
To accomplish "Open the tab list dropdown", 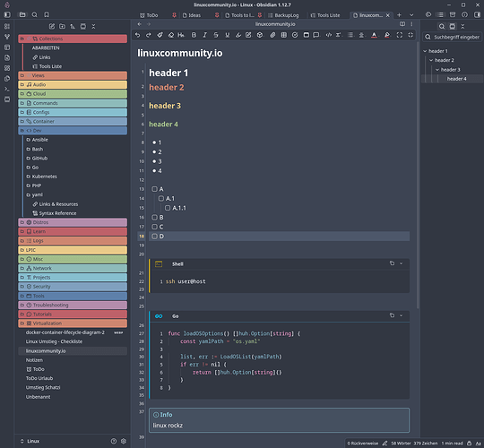I will 411,15.
